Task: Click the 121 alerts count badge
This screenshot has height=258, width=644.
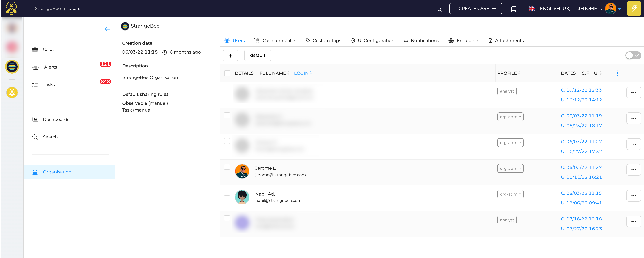Action: [x=105, y=64]
